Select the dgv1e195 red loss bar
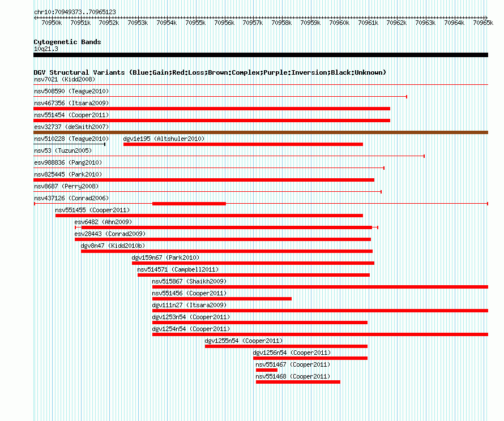Screen dimensions: 504x421 click(x=243, y=144)
